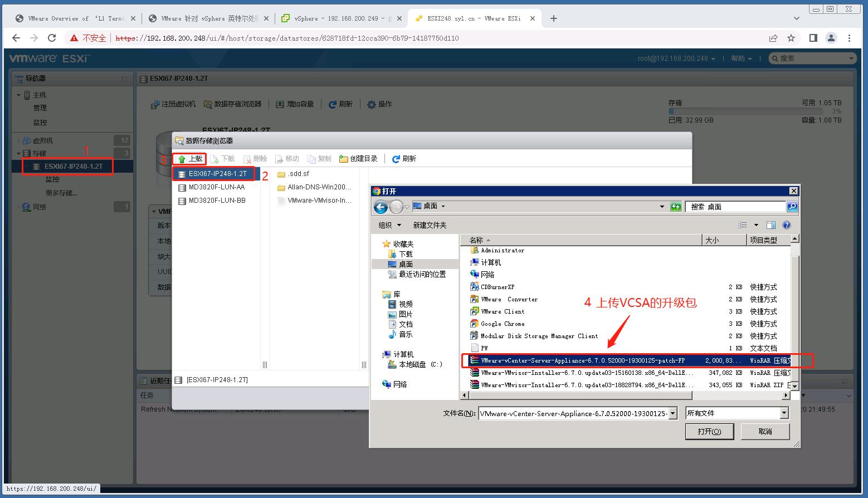Screen dimensions: 868x498
Task: Click the Upload (上载) button in datastore browser
Action: tap(190, 159)
